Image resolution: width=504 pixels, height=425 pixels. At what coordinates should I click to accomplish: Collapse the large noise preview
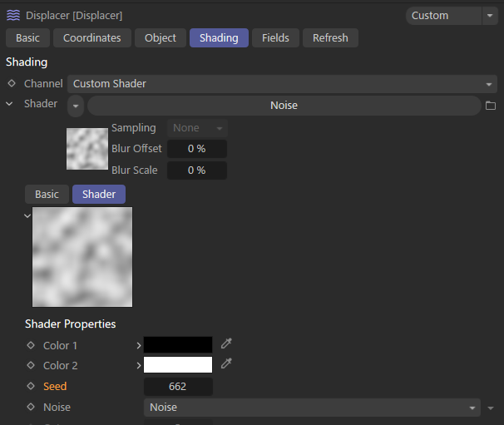pyautogui.click(x=27, y=215)
